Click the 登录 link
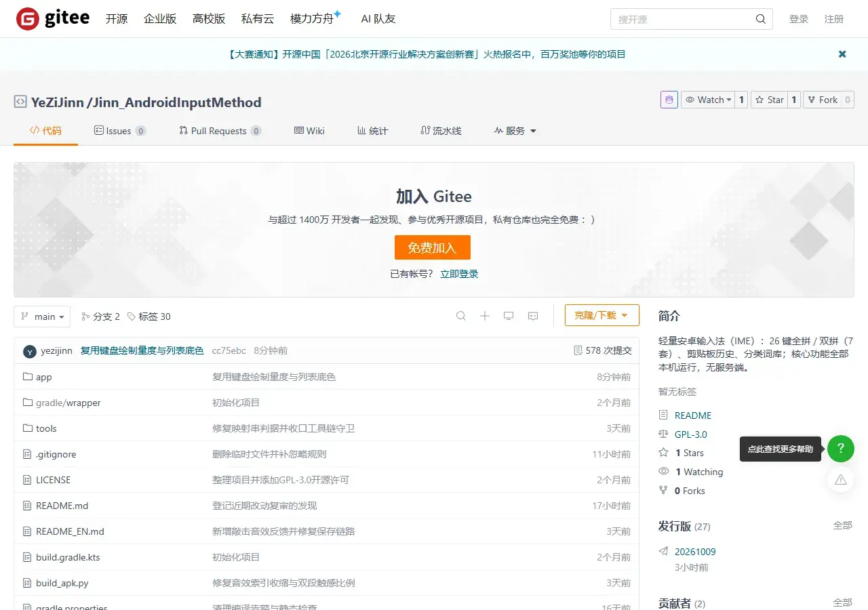The image size is (868, 610). click(799, 19)
